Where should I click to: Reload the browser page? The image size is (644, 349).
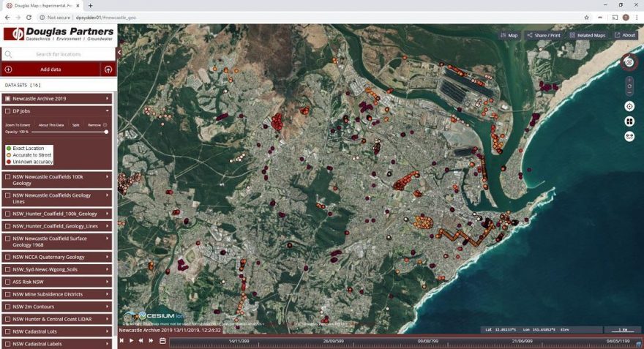point(29,18)
